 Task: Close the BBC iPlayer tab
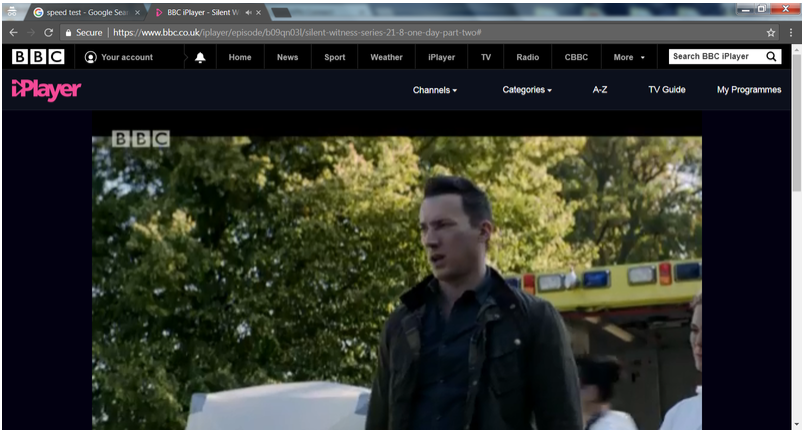[259, 12]
